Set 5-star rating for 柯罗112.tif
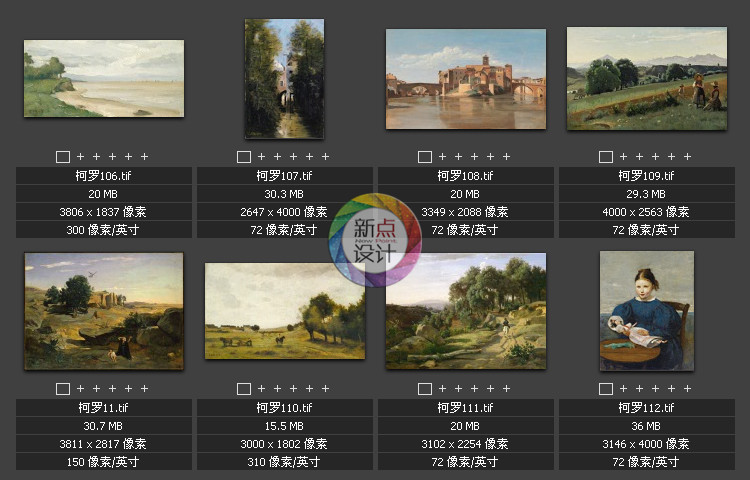The width and height of the screenshot is (750, 480). click(687, 388)
